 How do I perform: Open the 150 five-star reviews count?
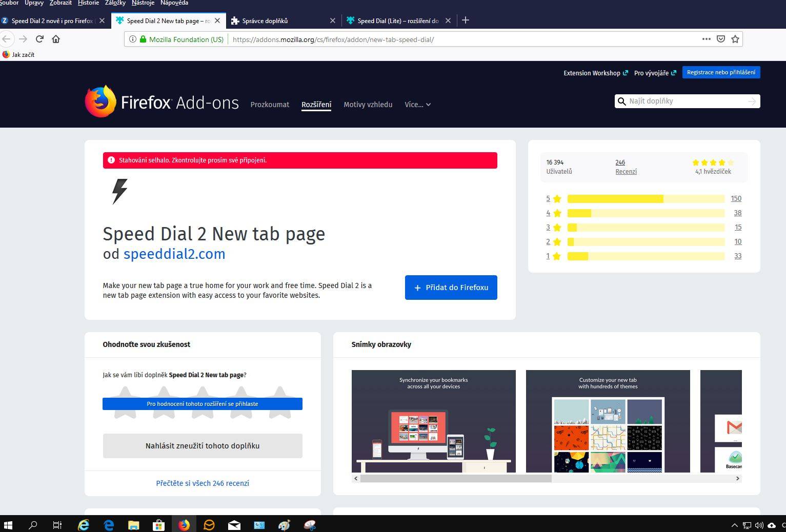(736, 199)
